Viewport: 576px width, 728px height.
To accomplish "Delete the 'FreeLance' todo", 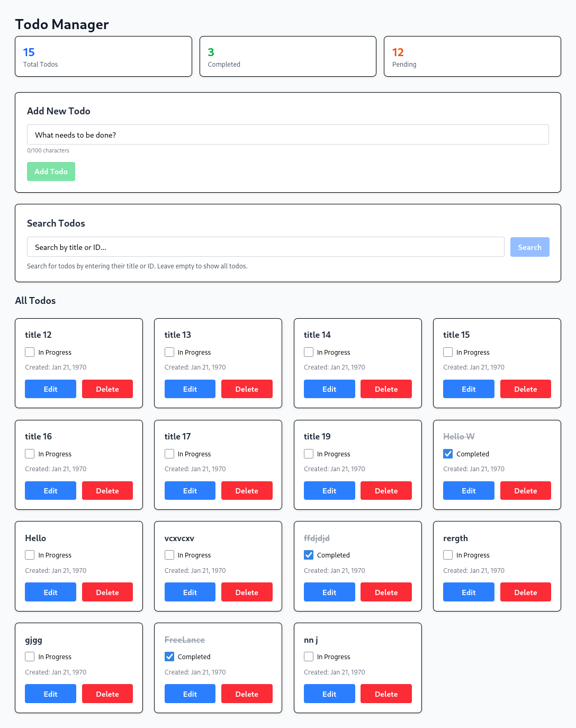I will click(247, 694).
